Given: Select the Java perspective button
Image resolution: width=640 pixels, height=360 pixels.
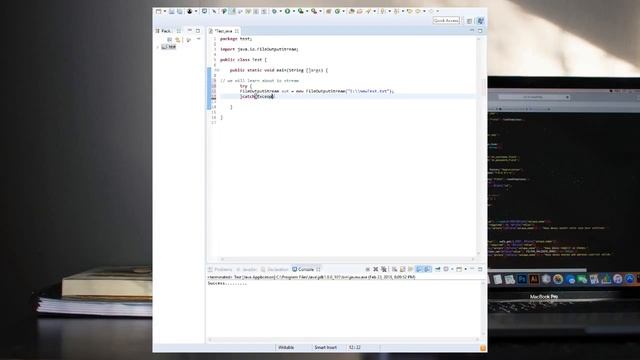Looking at the screenshot, I should point(481,20).
